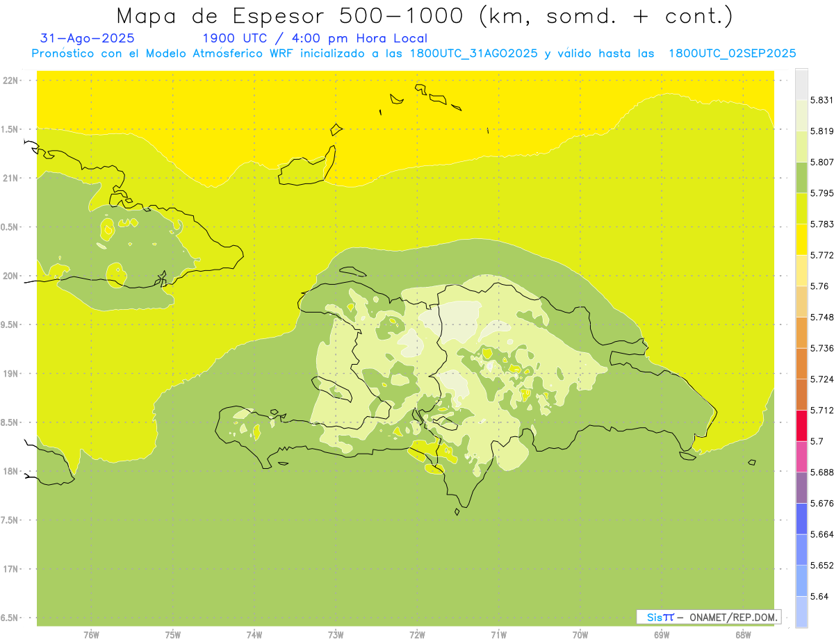The image size is (834, 644).
Task: Click the legend value "5.772"
Action: (821, 255)
